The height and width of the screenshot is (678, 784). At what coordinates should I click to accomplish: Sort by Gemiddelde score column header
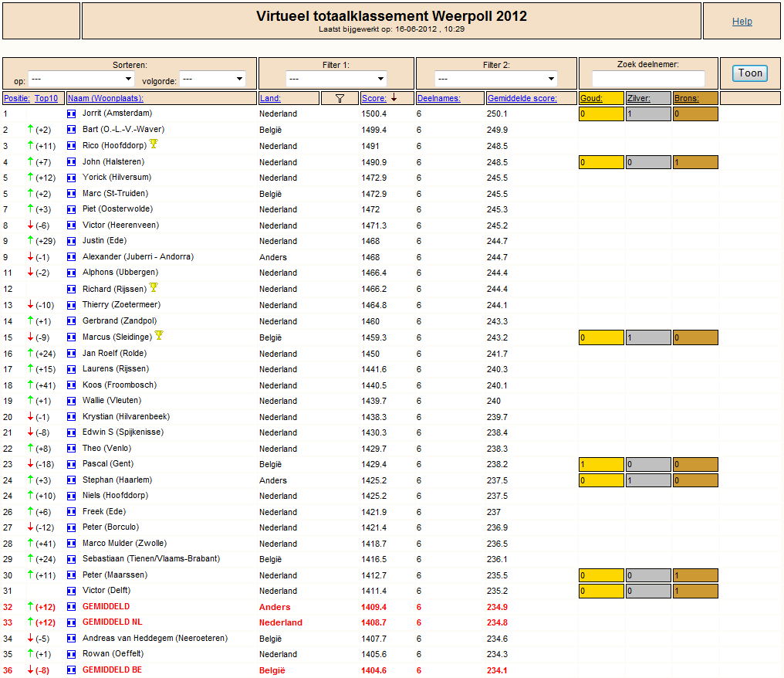522,98
